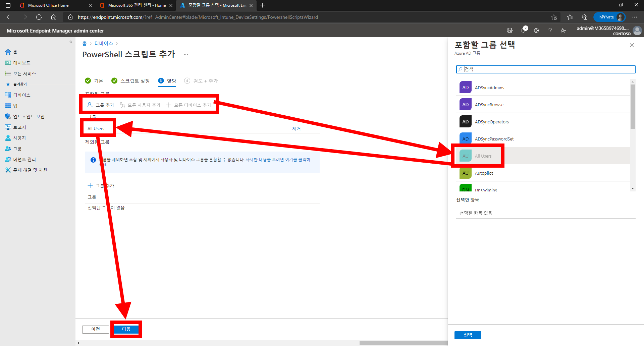Click 그룹 추가 under included groups
The image size is (644, 346).
pos(101,105)
